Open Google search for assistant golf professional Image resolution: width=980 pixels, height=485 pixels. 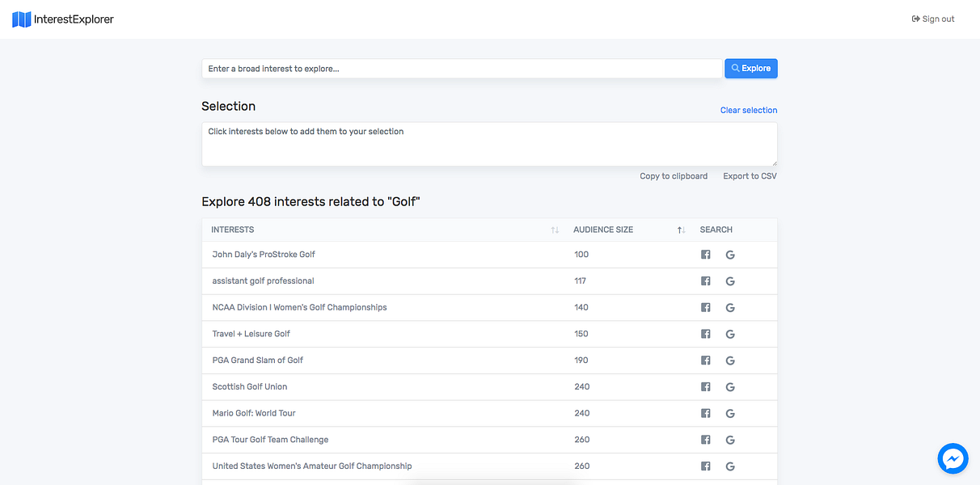coord(730,281)
